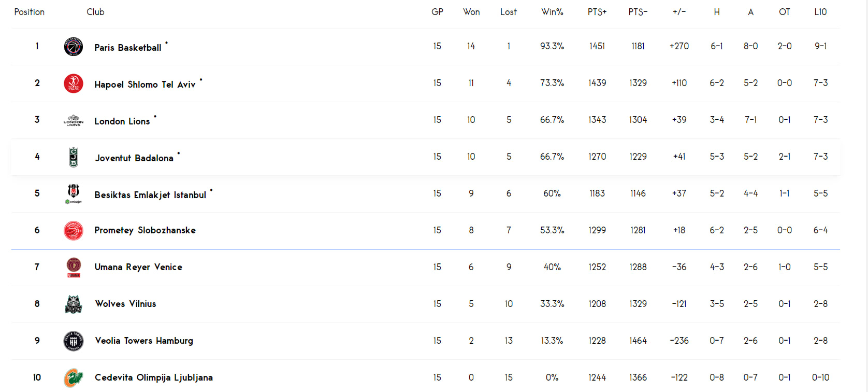Select the Prometey Slobozhanske club name
868x392 pixels.
pyautogui.click(x=145, y=230)
